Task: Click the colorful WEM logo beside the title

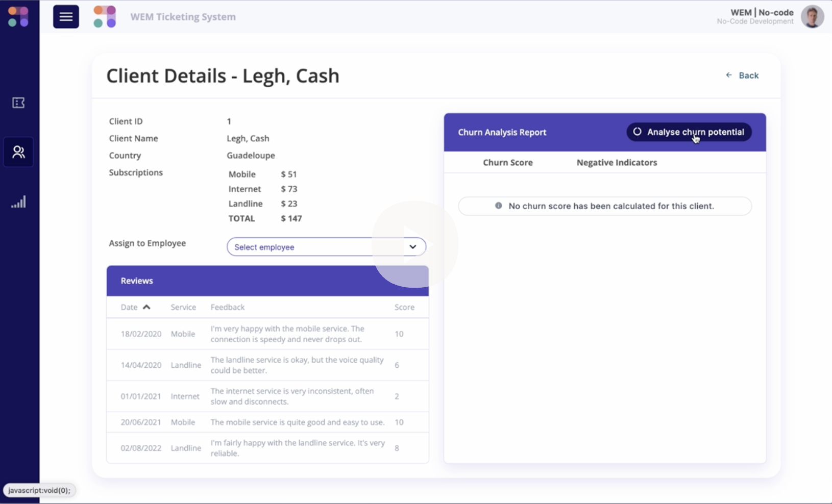Action: pyautogui.click(x=105, y=17)
